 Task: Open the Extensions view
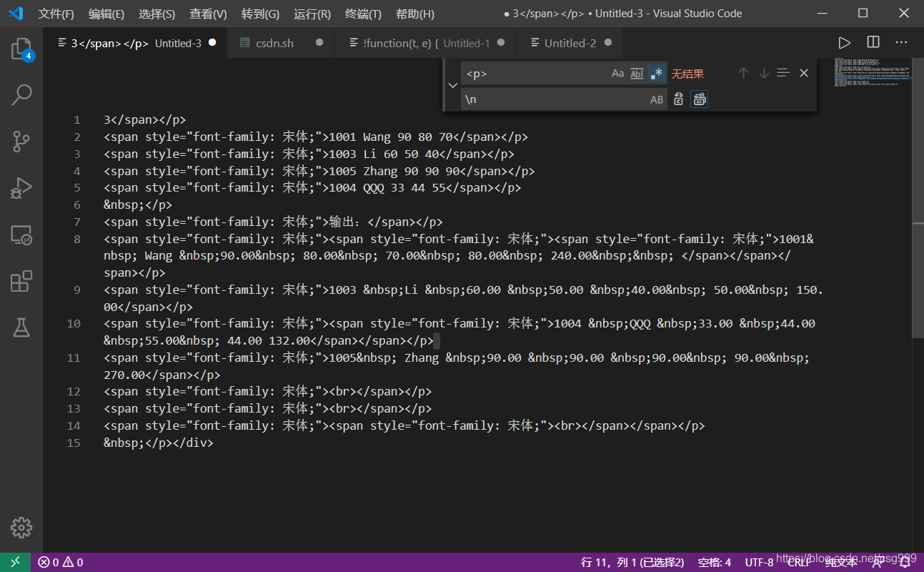click(x=21, y=282)
